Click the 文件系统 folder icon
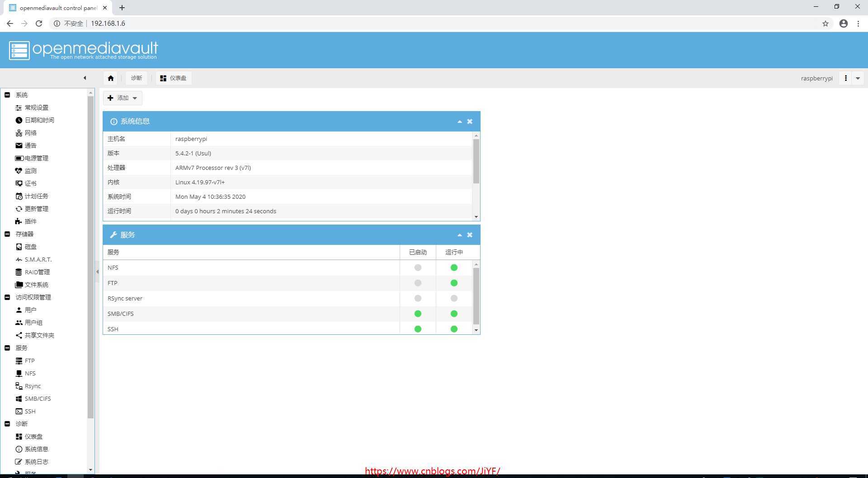This screenshot has width=868, height=478. point(19,285)
